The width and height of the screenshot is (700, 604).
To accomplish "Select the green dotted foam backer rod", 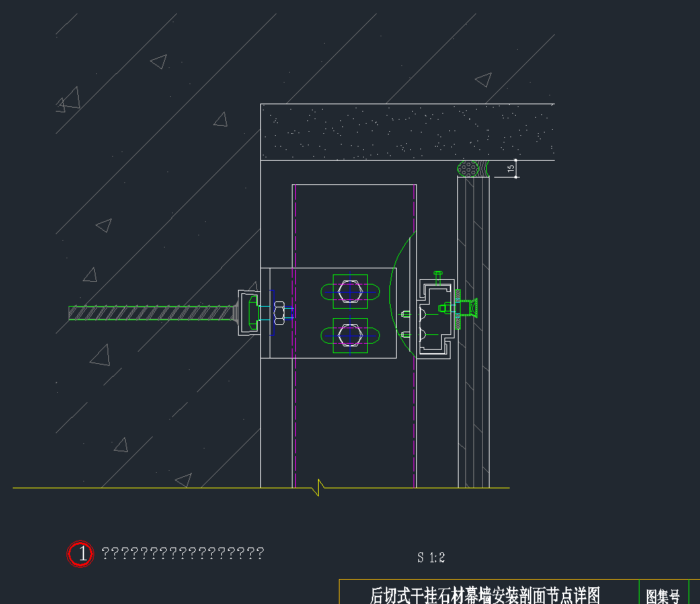I will click(473, 168).
